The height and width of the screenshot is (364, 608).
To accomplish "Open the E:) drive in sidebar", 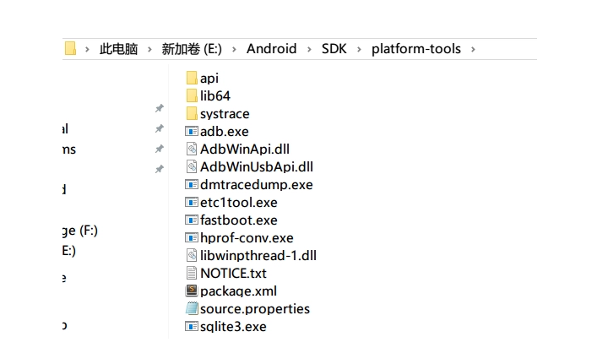I will [69, 251].
